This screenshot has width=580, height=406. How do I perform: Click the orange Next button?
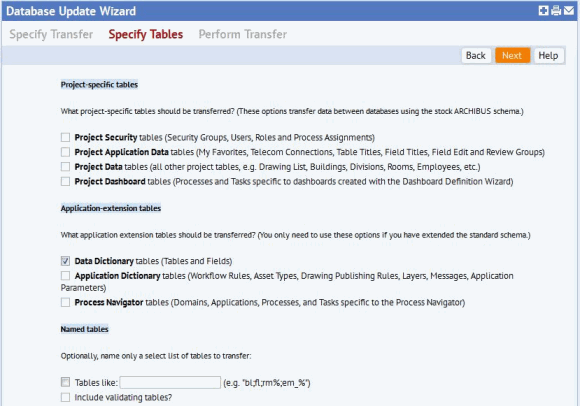[512, 55]
